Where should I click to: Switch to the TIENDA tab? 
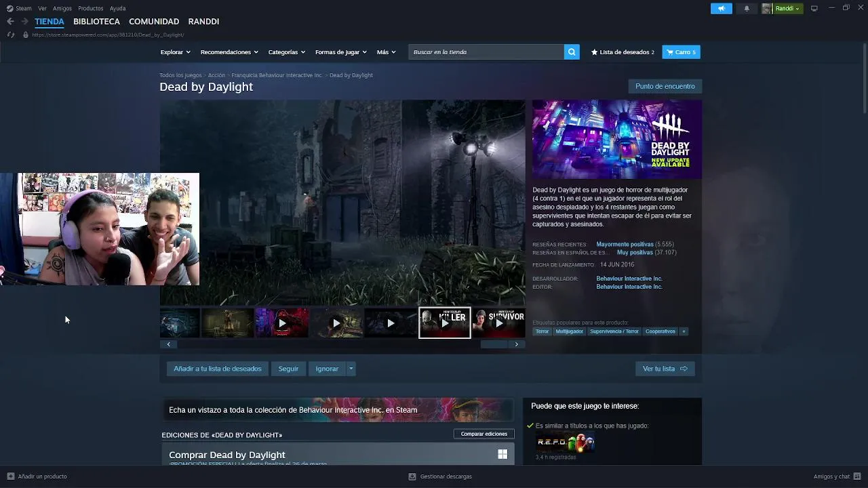point(50,22)
